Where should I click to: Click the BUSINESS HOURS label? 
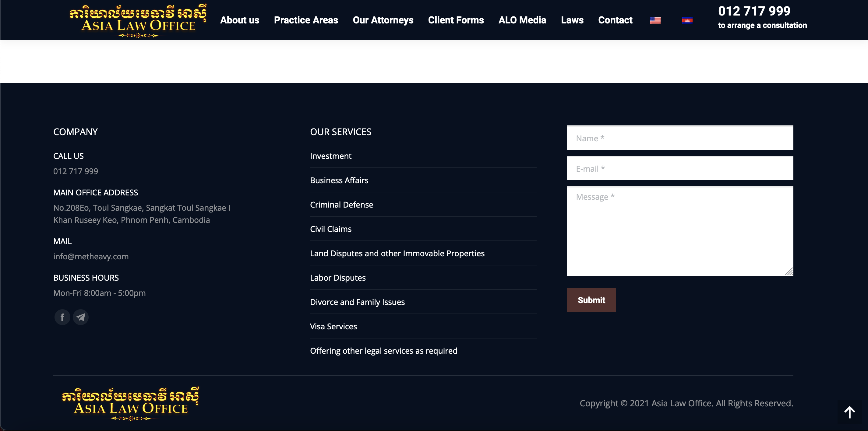pyautogui.click(x=86, y=278)
